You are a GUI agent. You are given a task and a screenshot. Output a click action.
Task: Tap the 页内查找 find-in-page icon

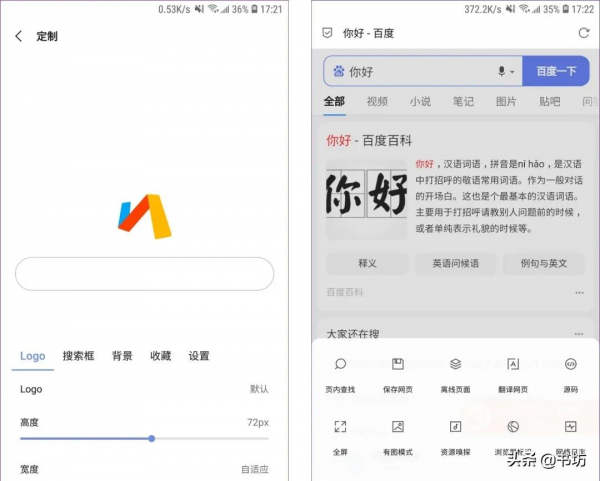340,364
